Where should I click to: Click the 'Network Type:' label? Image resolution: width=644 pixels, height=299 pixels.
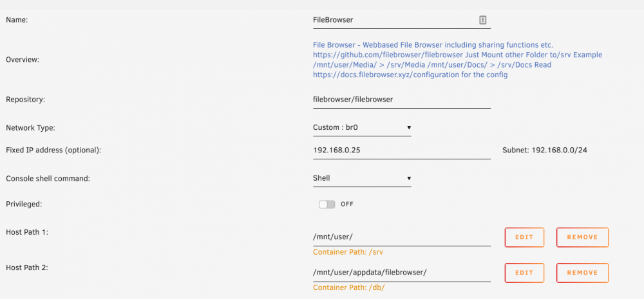point(30,128)
